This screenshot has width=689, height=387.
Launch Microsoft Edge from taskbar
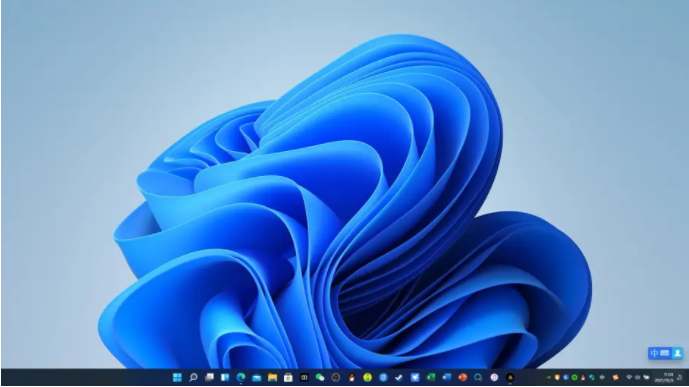[241, 377]
